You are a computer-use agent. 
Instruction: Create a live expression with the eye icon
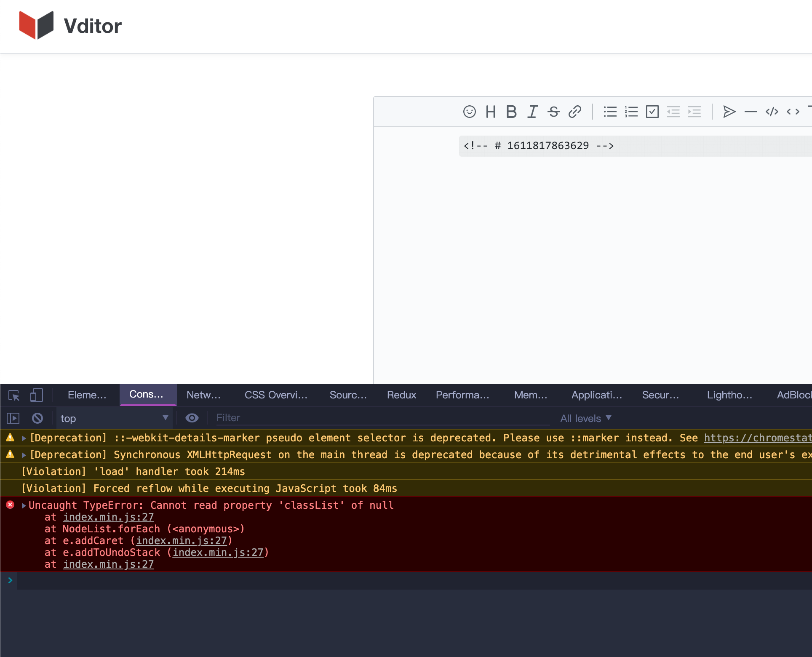tap(192, 418)
